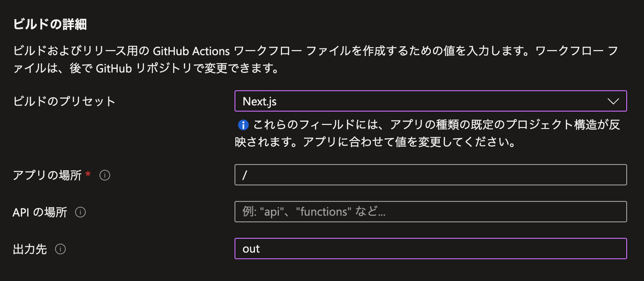
Task: Show help for the API location setting
Action: click(80, 212)
